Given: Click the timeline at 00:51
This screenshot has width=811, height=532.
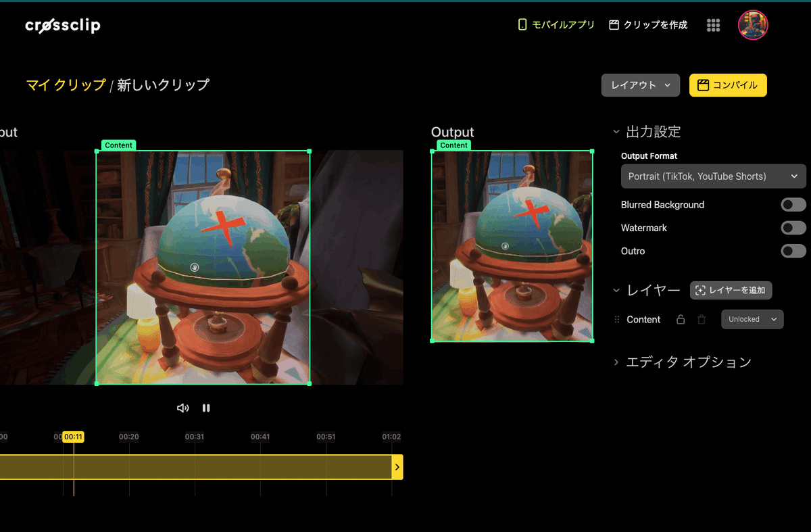Looking at the screenshot, I should pyautogui.click(x=326, y=437).
